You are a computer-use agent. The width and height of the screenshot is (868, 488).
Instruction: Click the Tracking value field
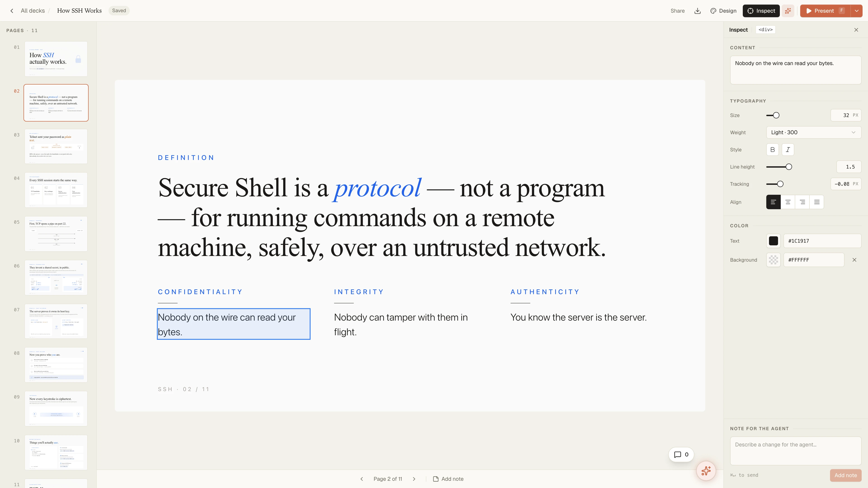click(846, 184)
